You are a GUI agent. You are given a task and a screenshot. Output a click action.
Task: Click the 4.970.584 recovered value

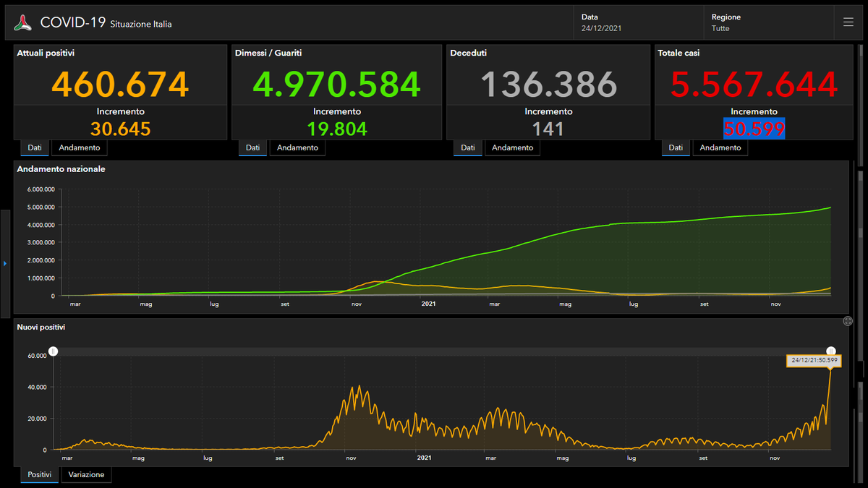[x=336, y=85]
